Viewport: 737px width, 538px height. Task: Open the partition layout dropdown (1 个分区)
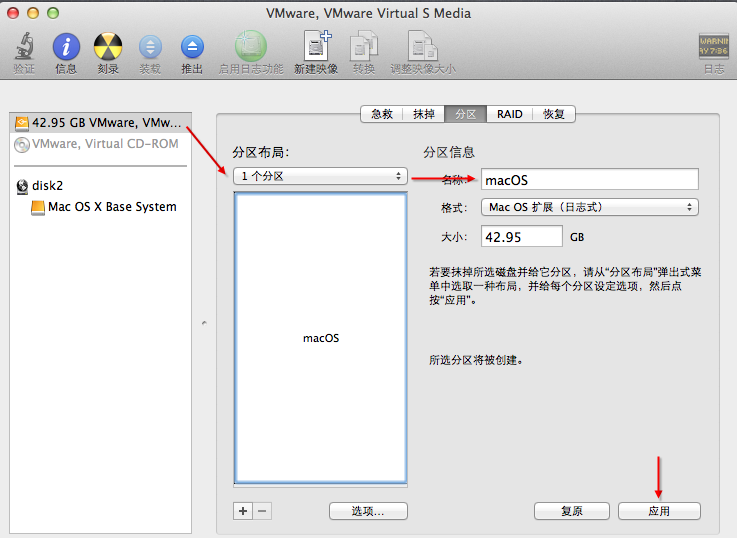click(320, 176)
